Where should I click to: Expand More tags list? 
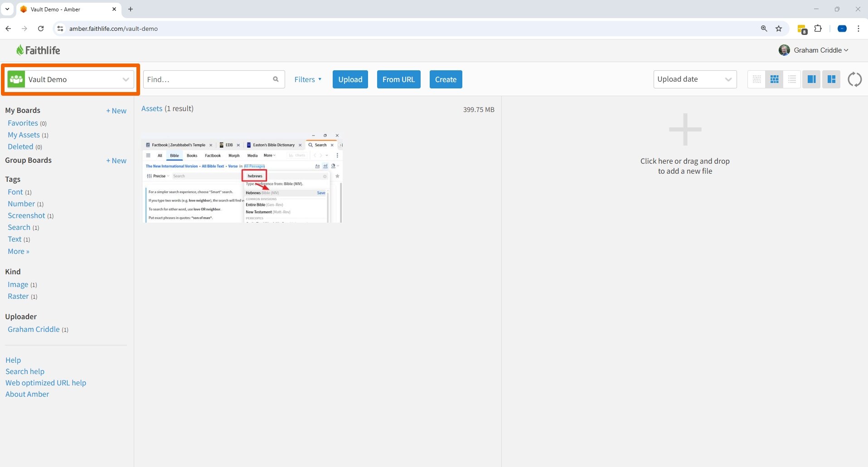click(x=19, y=251)
